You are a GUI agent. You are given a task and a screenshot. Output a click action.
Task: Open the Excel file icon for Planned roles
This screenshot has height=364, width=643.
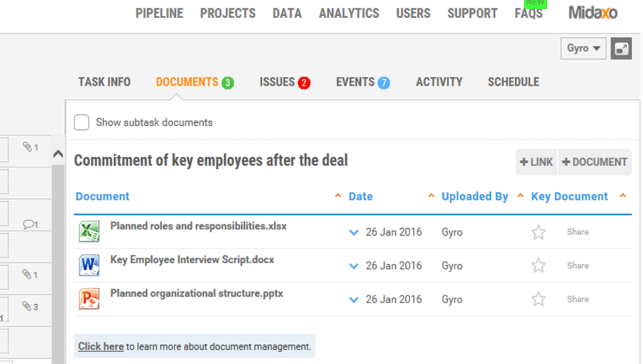coord(89,231)
